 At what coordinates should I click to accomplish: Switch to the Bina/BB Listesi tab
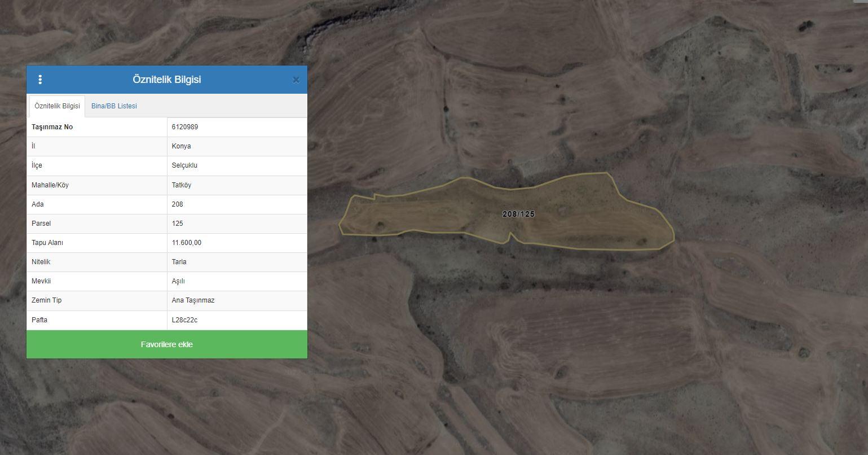[114, 106]
